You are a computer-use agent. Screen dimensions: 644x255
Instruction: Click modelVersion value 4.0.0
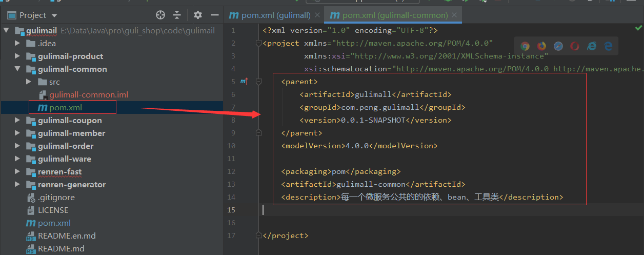357,146
